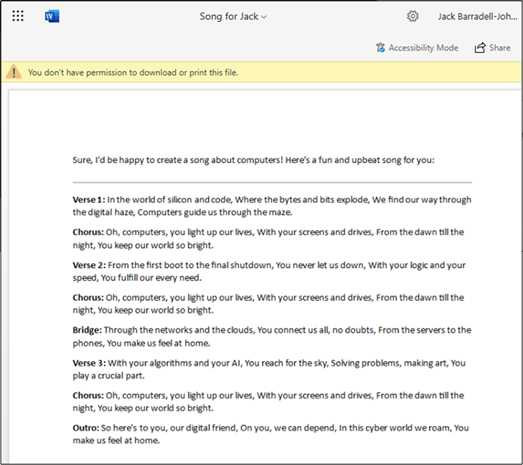Click the yellow warning triangle icon
This screenshot has height=465, width=523.
coord(14,72)
